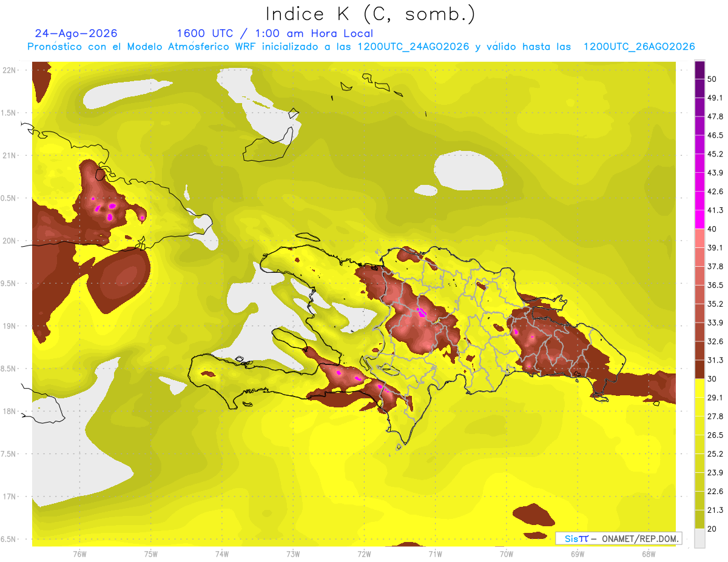Pick the legend swatch between 30 and 31.3
The width and height of the screenshot is (728, 562).
(x=699, y=369)
